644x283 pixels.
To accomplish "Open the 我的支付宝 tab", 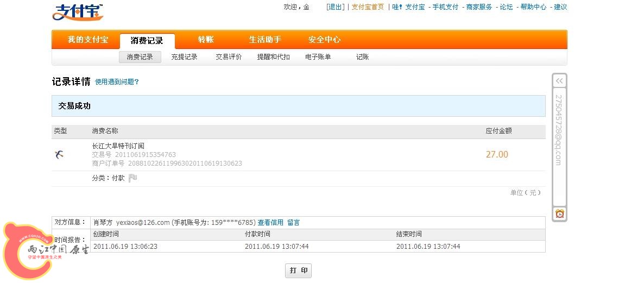I will [87, 40].
